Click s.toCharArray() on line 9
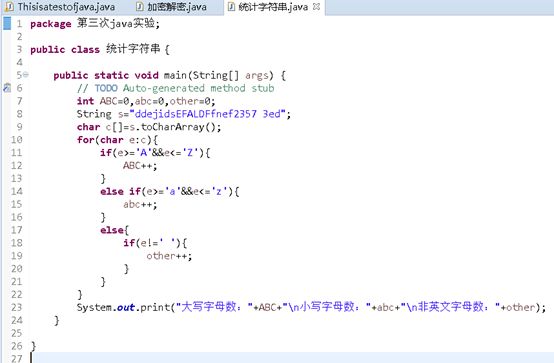The image size is (554, 363). [x=173, y=127]
